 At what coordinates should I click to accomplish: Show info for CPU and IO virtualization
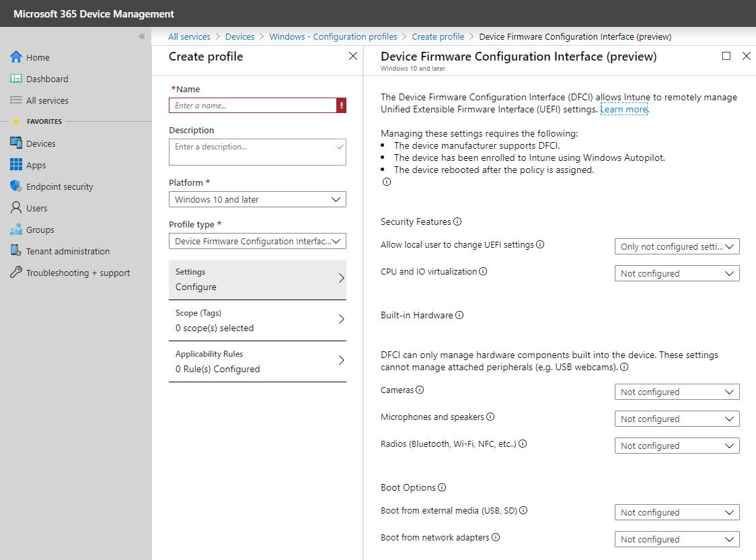(483, 271)
